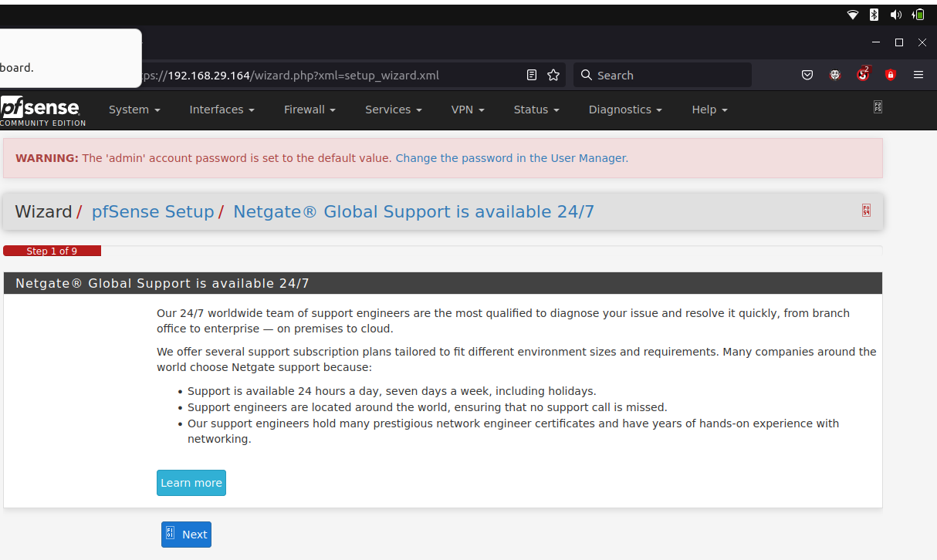This screenshot has height=560, width=937.
Task: Minimize the browser window
Action: coord(875,42)
